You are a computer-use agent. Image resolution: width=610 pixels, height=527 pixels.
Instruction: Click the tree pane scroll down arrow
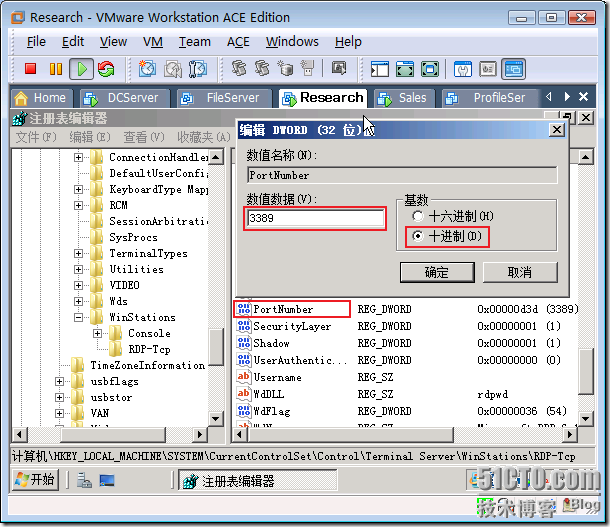click(216, 419)
